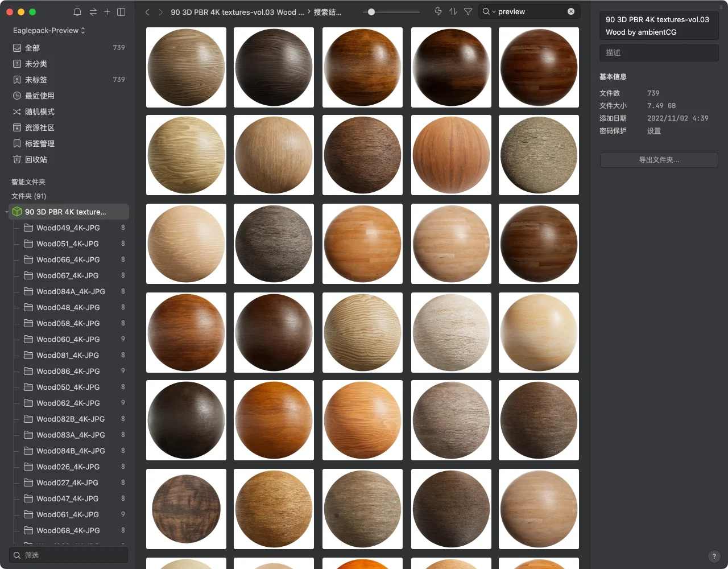Open the notifications bell icon
728x569 pixels.
pos(77,12)
